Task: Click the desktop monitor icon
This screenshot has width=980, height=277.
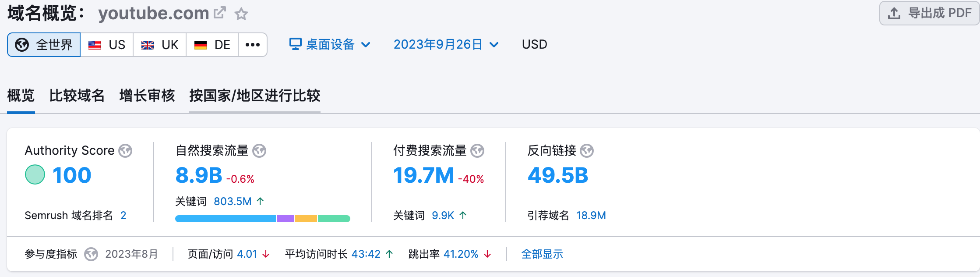Action: tap(296, 44)
